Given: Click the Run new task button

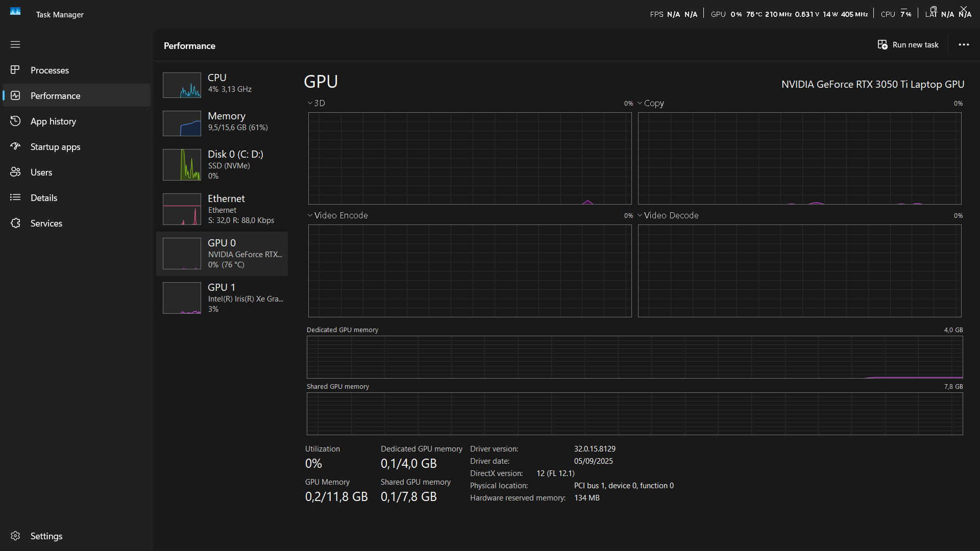Looking at the screenshot, I should (908, 45).
